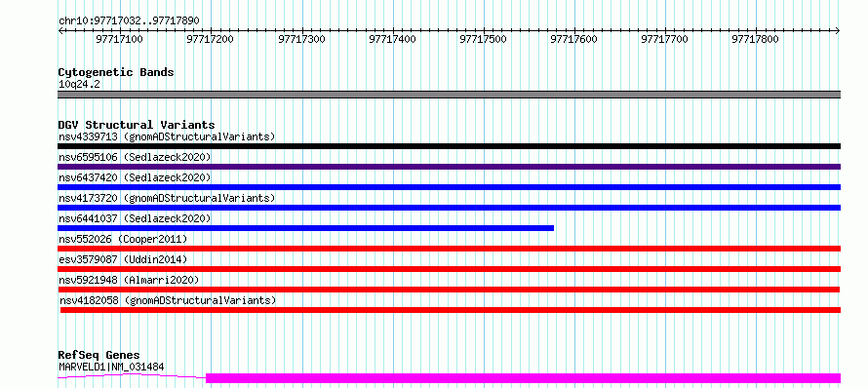The width and height of the screenshot is (868, 388).
Task: Select the red nsv5921948 variant bar
Action: click(x=449, y=290)
